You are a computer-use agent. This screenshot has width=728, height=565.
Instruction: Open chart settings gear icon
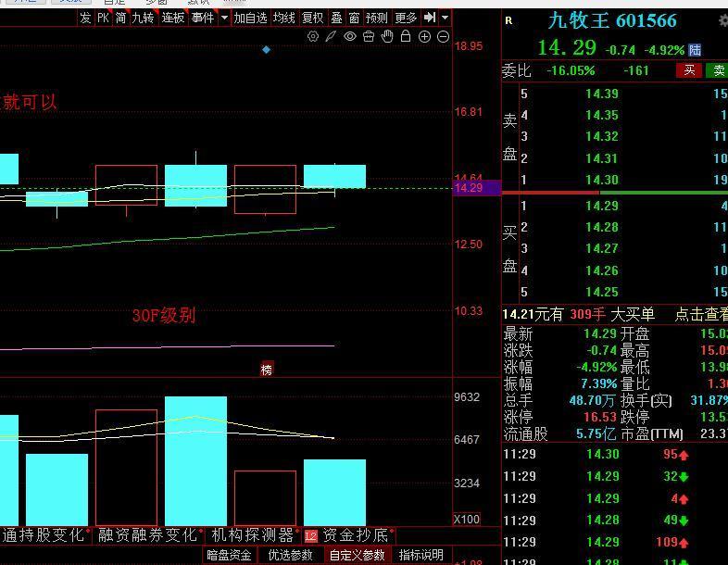click(x=313, y=37)
